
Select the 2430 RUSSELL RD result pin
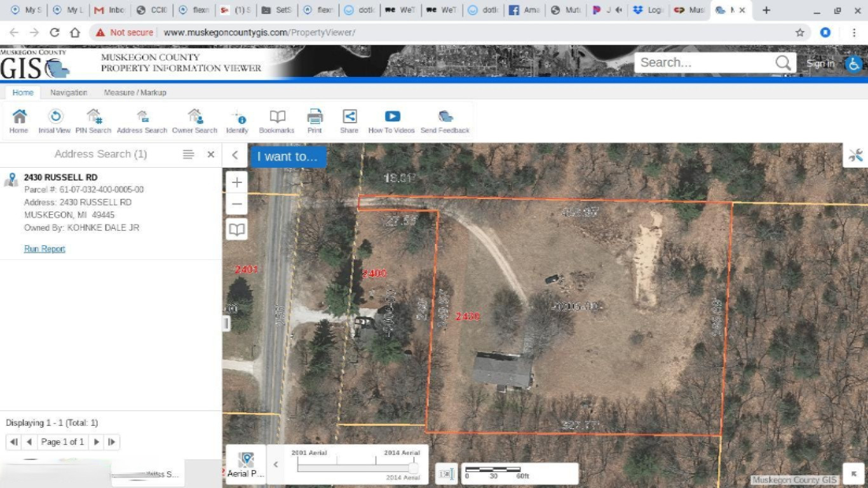coord(11,179)
